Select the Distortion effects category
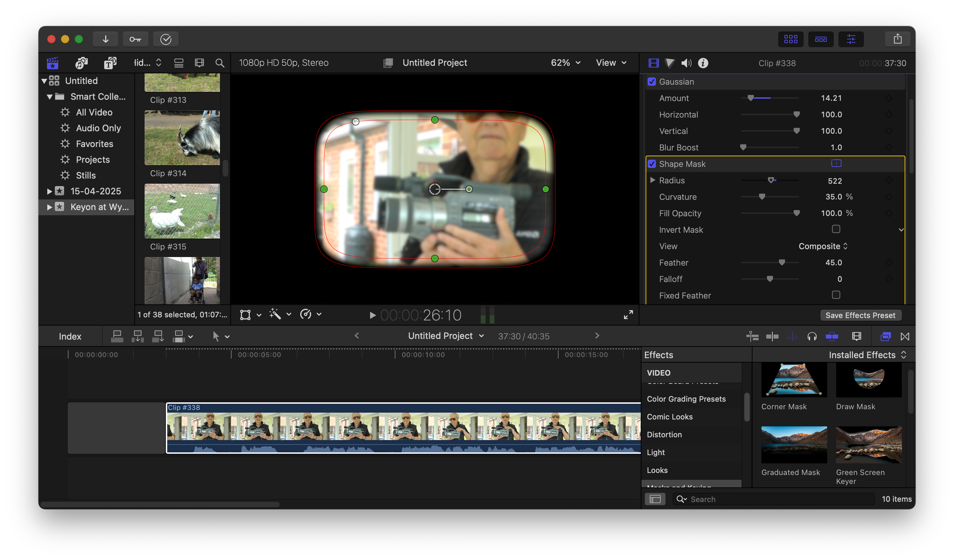Image resolution: width=954 pixels, height=560 pixels. pos(664,434)
